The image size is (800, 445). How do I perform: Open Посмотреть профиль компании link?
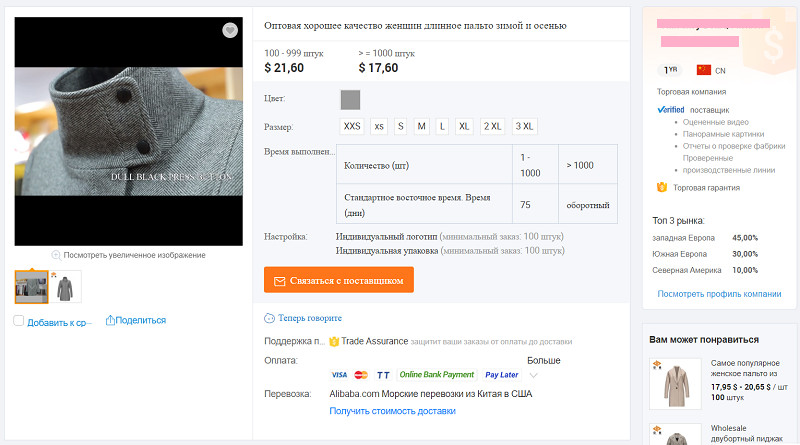pyautogui.click(x=719, y=294)
